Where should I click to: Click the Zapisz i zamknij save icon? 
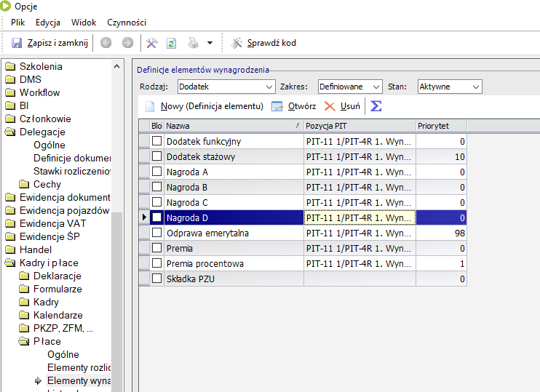click(x=17, y=43)
